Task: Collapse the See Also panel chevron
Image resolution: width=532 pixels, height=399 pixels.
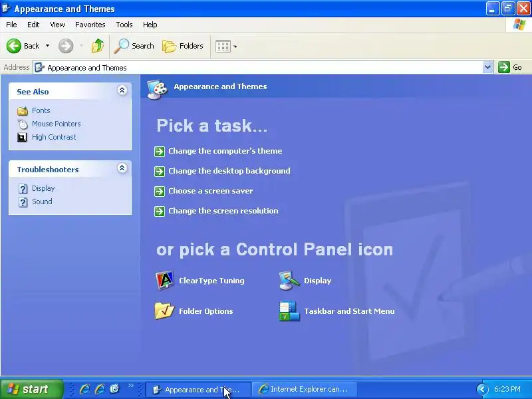Action: pos(122,90)
